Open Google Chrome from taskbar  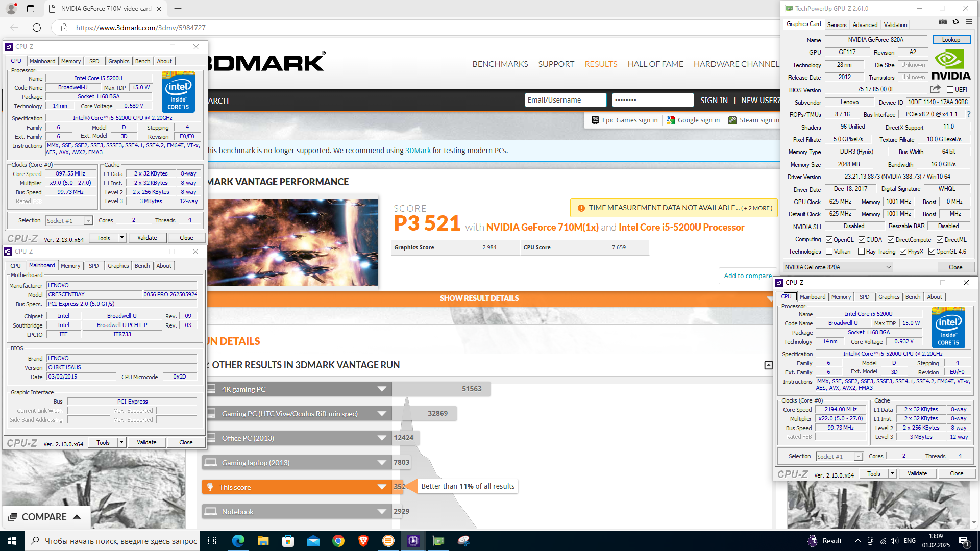click(x=338, y=541)
